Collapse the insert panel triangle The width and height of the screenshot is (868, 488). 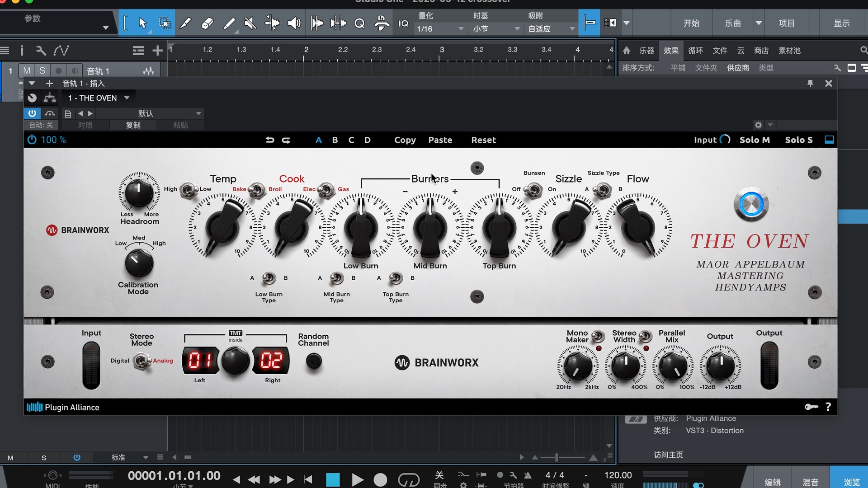point(32,83)
